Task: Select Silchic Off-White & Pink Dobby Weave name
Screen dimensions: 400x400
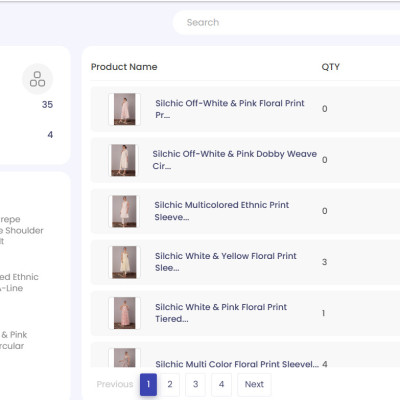Action: pyautogui.click(x=235, y=160)
